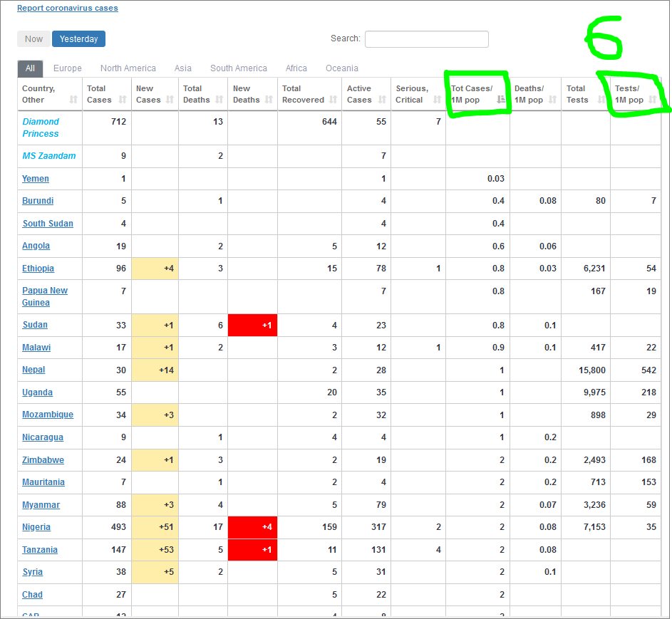Open the Nigeria country link

click(36, 527)
